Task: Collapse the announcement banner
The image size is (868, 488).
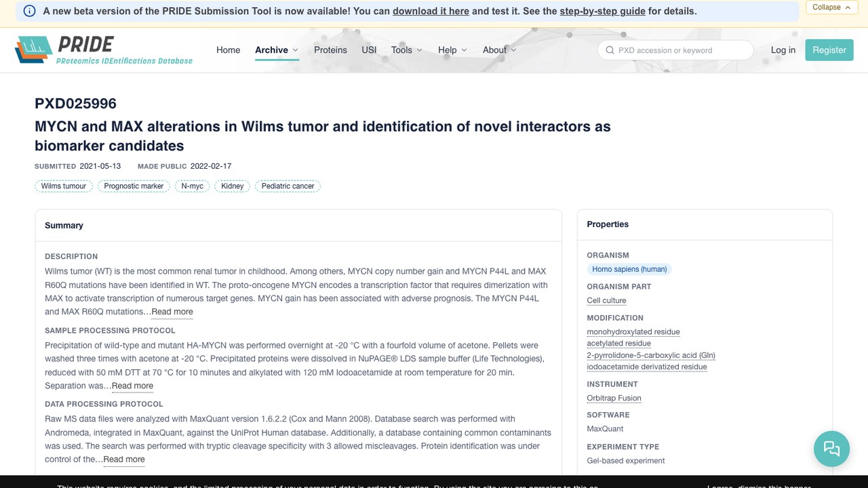Action: click(831, 7)
